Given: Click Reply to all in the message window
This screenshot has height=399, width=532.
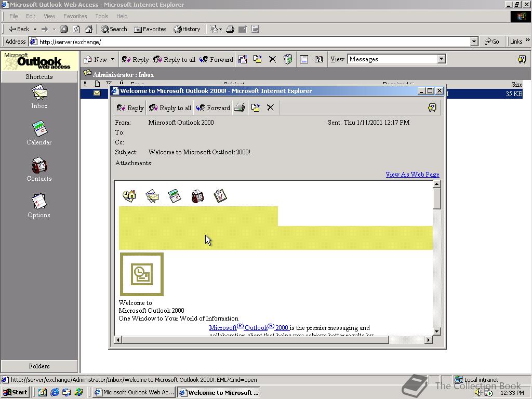Looking at the screenshot, I should pos(170,108).
